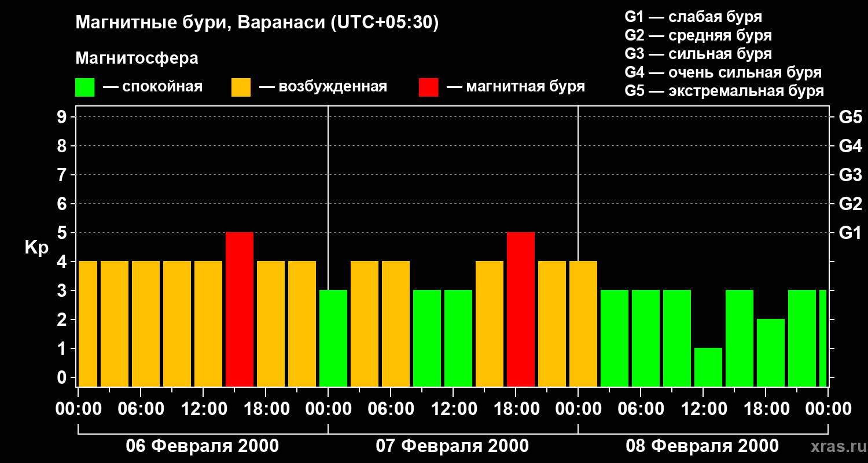Click the chart title 'Магнитные бури, Варанаси (UTC+05:30)'
The height and width of the screenshot is (463, 868).
[x=257, y=23]
